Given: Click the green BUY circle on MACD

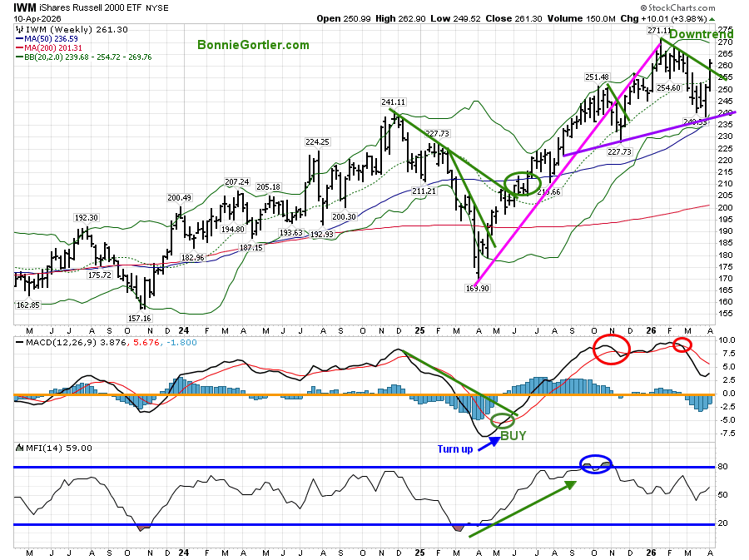Looking at the screenshot, I should [502, 420].
